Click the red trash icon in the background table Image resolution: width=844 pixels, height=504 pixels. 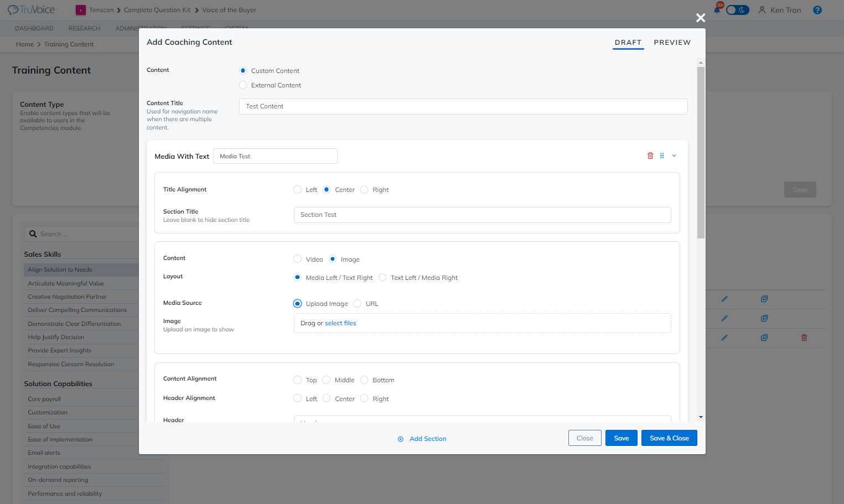(x=804, y=337)
